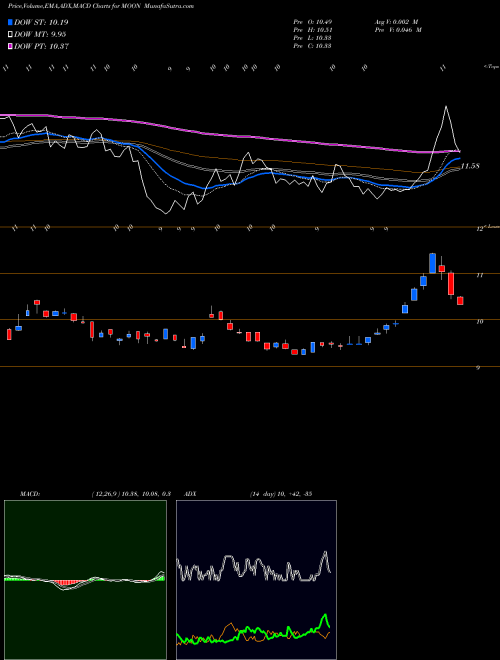The width and height of the screenshot is (500, 660).
Task: Click the 'Pre L: 10.33' value
Action: click(312, 38)
